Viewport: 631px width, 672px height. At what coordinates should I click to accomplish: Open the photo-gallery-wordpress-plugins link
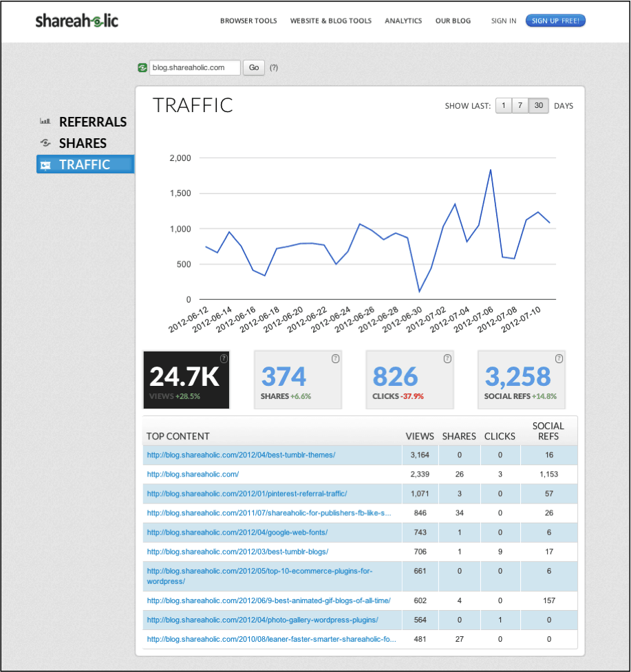pyautogui.click(x=262, y=620)
